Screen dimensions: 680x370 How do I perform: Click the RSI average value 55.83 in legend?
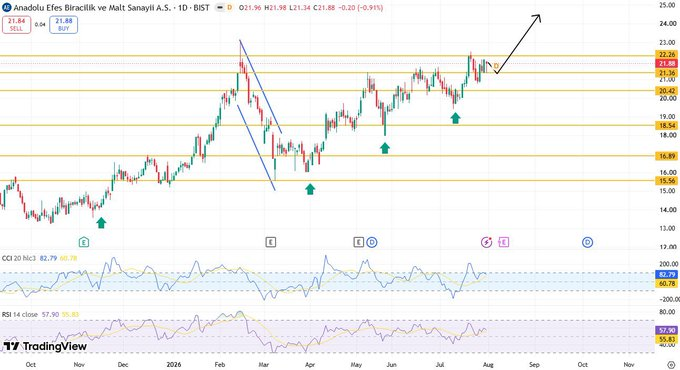70,314
